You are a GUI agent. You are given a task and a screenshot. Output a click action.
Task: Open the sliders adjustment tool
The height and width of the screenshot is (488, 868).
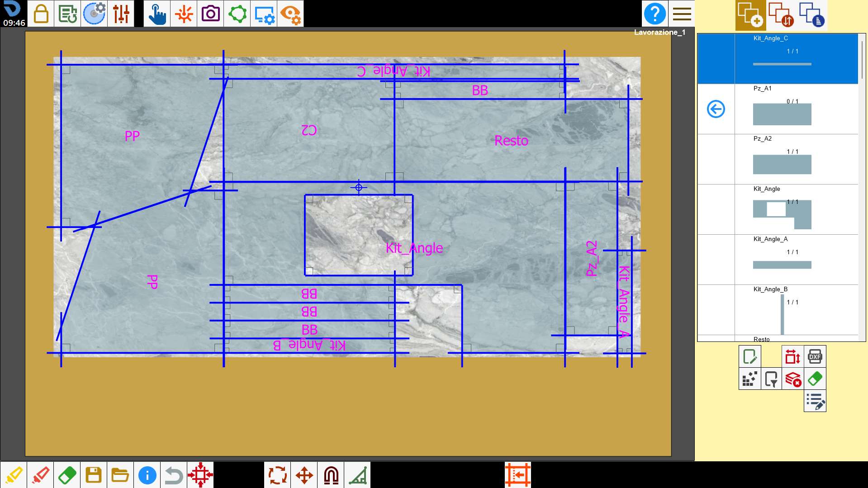[121, 14]
